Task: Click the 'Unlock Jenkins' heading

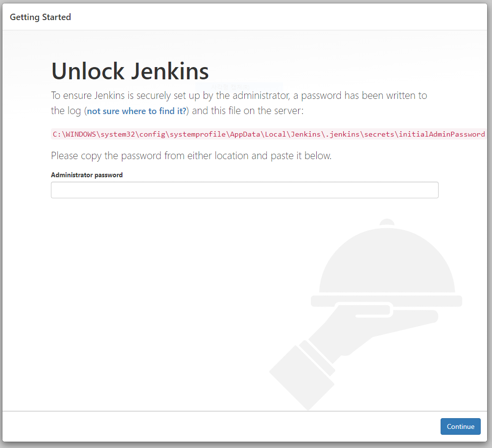Action: [x=130, y=71]
